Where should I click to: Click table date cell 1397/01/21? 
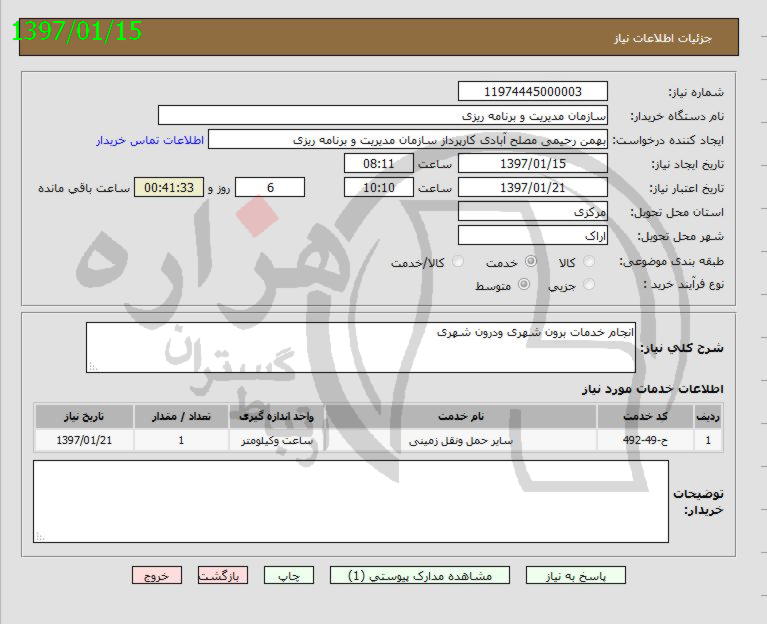(84, 440)
